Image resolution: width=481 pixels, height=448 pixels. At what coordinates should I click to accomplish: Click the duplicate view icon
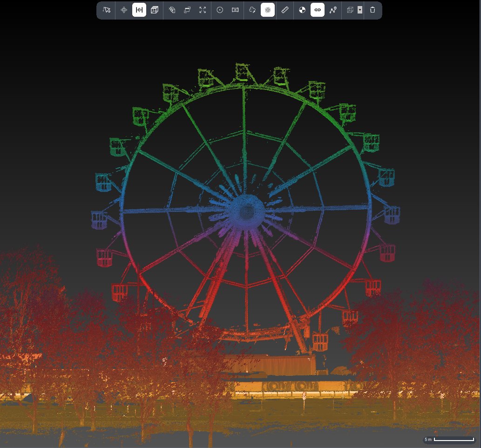(x=187, y=10)
